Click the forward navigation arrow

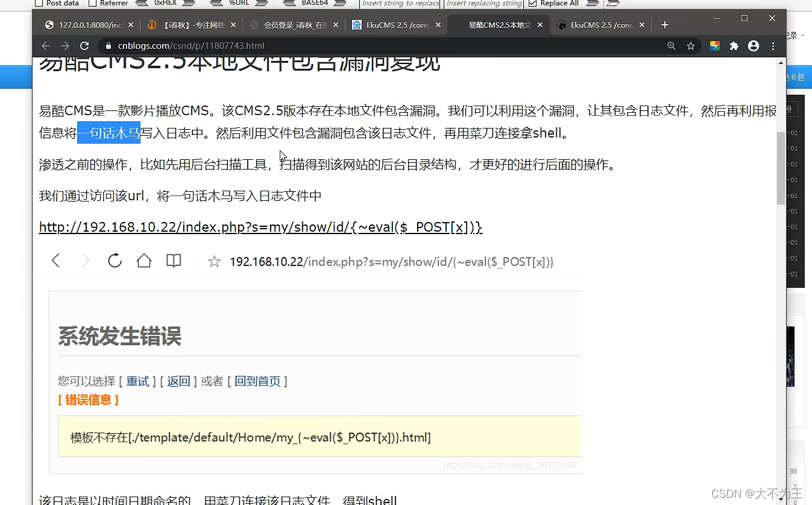click(x=65, y=46)
